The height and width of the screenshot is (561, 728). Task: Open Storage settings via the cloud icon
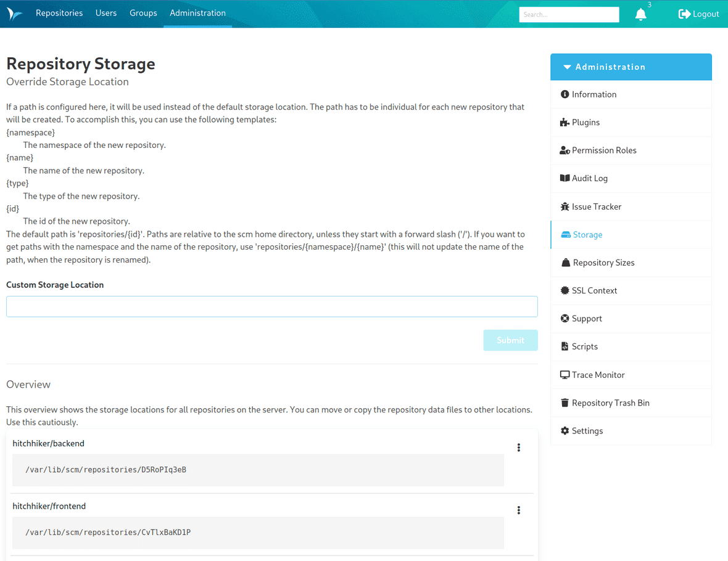[564, 234]
